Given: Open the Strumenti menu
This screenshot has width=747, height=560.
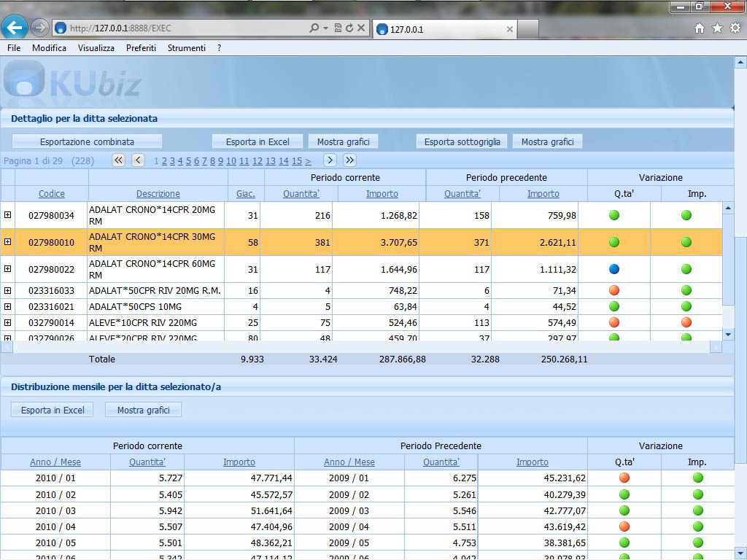Looking at the screenshot, I should 186,48.
